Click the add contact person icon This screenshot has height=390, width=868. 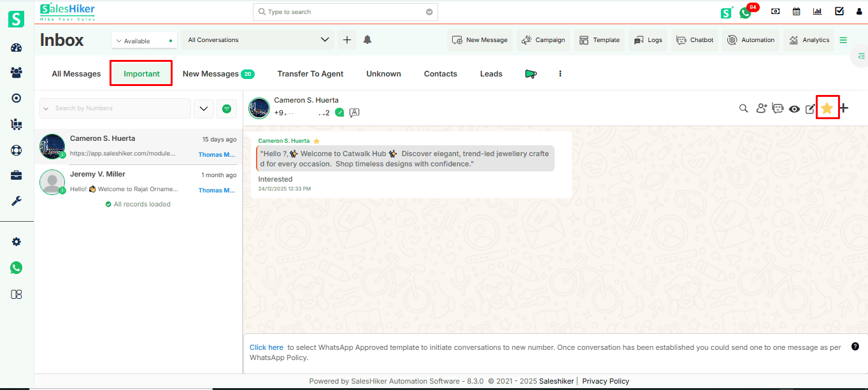(x=761, y=108)
